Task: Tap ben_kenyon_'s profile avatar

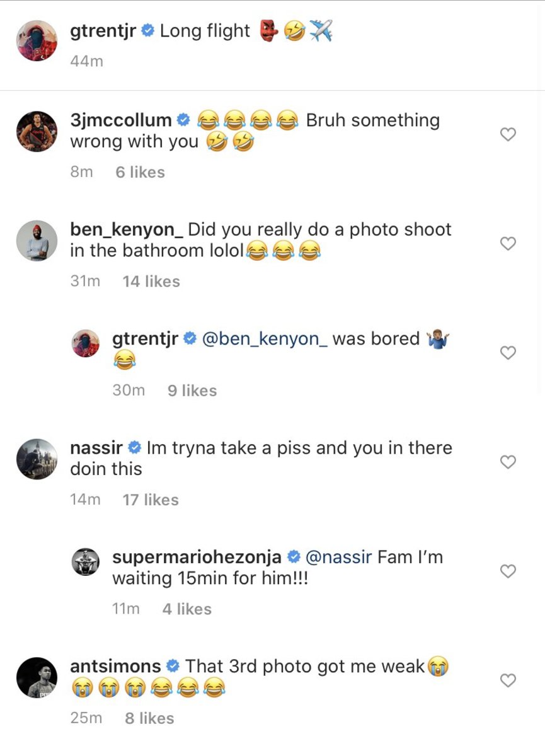Action: [x=37, y=240]
